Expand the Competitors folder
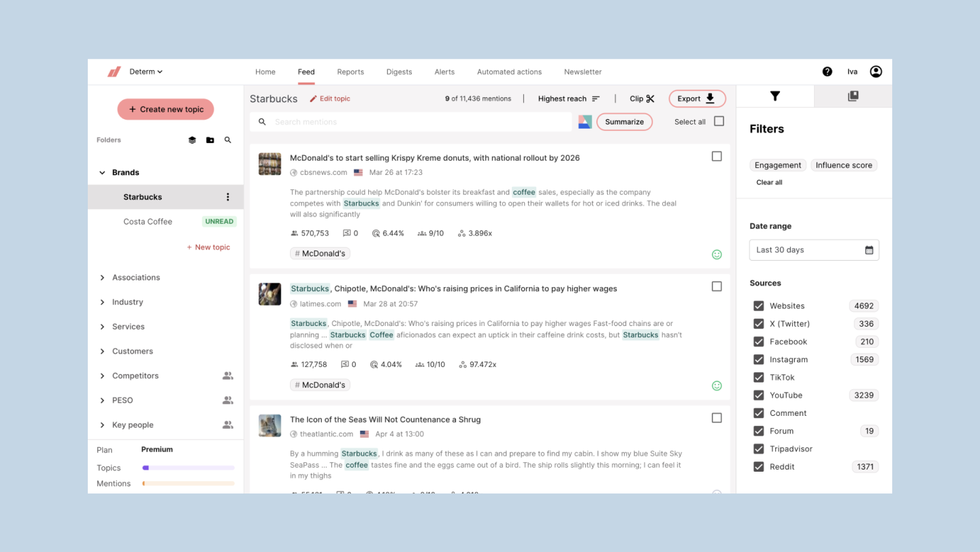 tap(102, 376)
